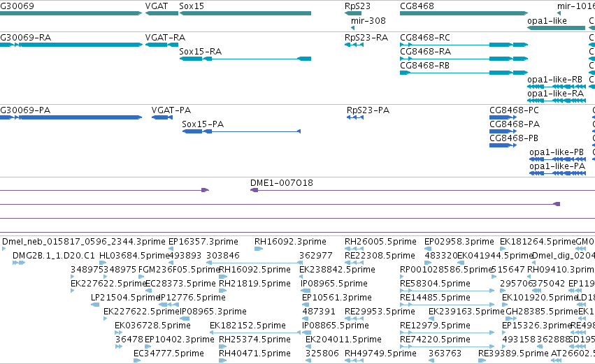This screenshot has width=595, height=364.
Task: Select the RH16092.3prime EST label
Action: pos(290,242)
